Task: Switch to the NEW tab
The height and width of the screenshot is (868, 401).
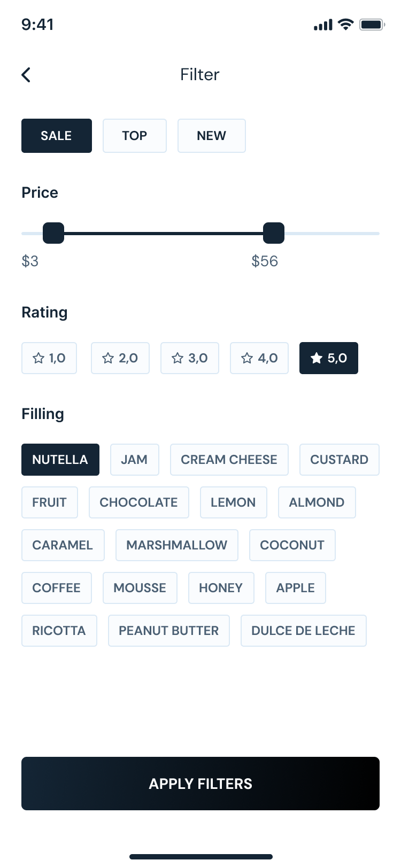Action: tap(212, 136)
